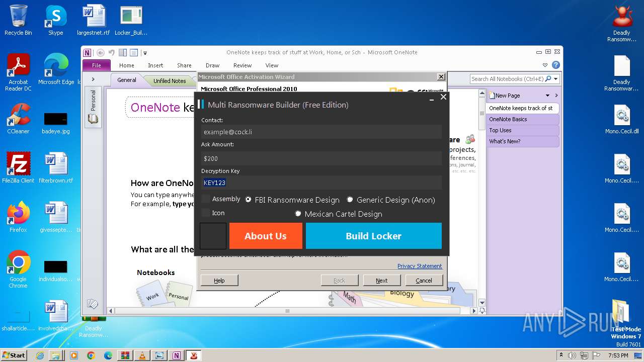Open the Draw ribbon tab
Screen dimensions: 644x362
pos(212,65)
